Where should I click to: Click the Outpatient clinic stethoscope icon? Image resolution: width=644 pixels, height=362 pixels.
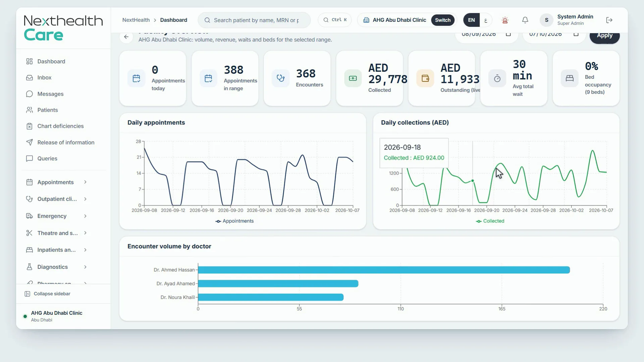[x=30, y=199]
